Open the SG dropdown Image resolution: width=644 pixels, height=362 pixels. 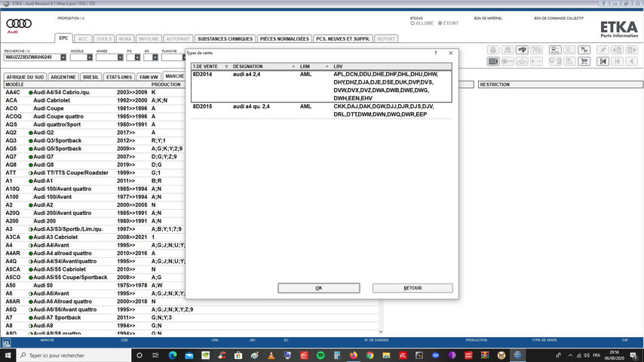(x=155, y=57)
